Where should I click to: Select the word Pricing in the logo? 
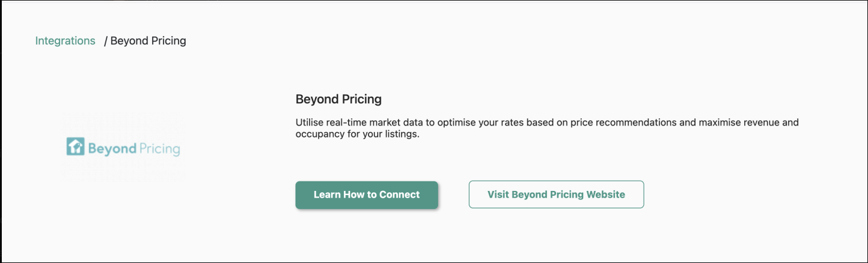point(159,148)
